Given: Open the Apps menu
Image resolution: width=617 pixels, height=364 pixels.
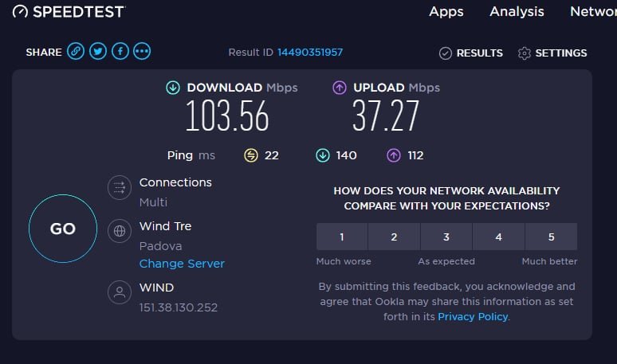Looking at the screenshot, I should click(x=446, y=11).
